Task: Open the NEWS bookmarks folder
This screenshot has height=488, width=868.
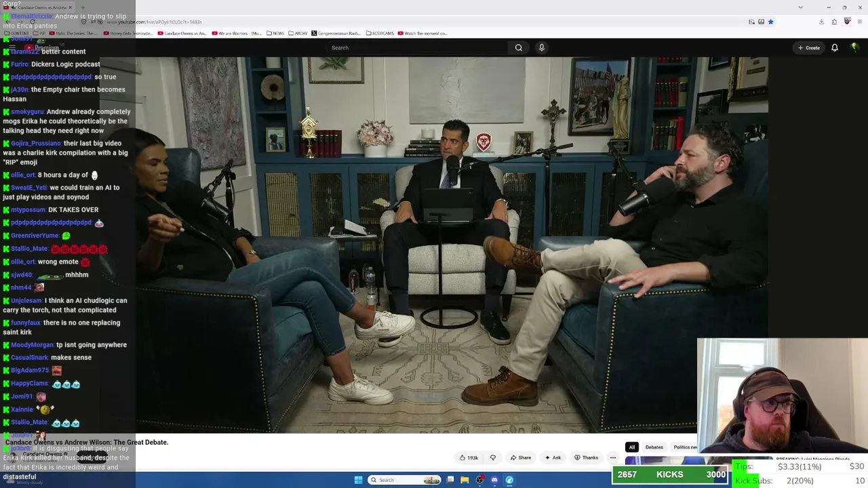Action: (275, 33)
